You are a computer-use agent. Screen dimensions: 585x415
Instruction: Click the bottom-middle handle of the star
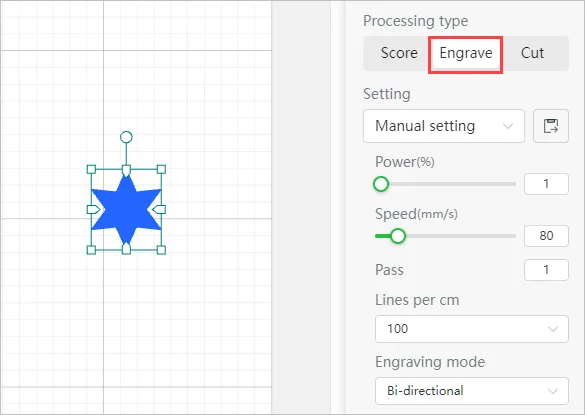(126, 248)
